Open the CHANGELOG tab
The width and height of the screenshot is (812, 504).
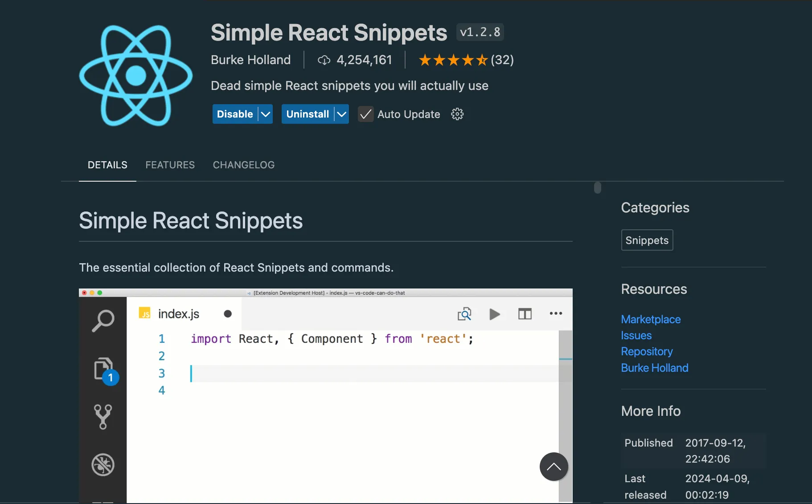pyautogui.click(x=244, y=165)
